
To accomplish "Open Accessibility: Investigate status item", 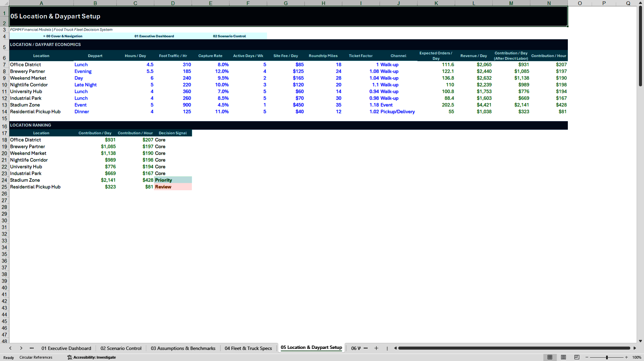I will 92,357.
